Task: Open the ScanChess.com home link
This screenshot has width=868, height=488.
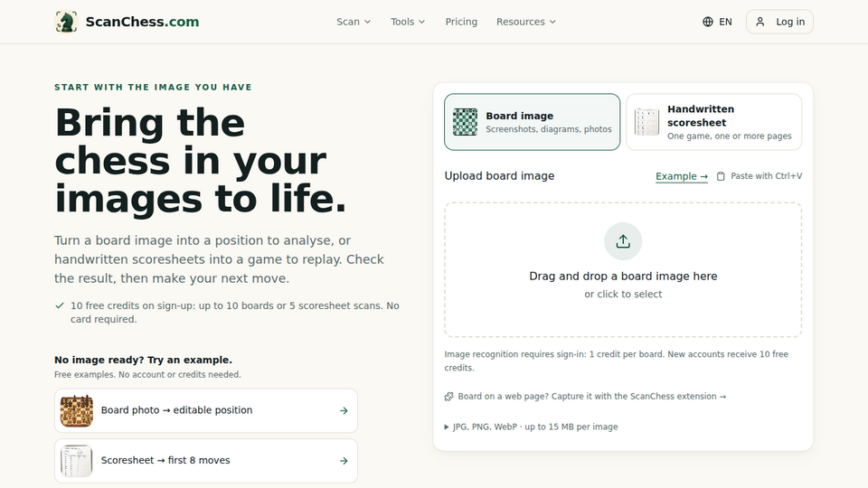Action: (127, 22)
